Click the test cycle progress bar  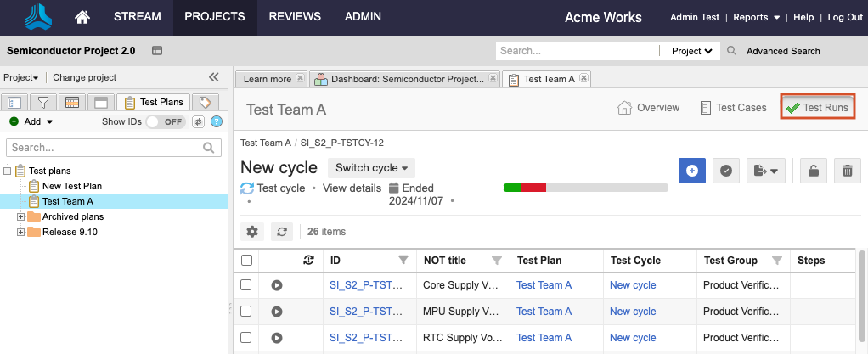click(x=586, y=188)
